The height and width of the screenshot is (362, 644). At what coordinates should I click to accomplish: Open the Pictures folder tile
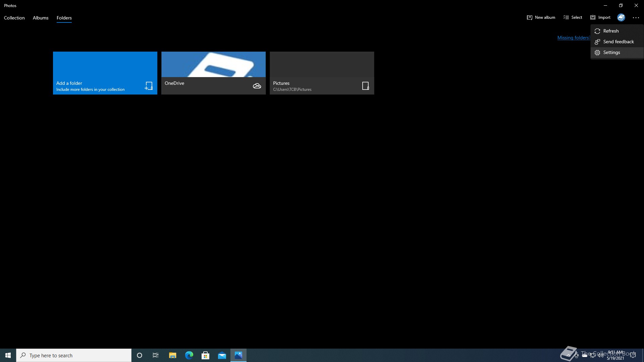[x=322, y=73]
